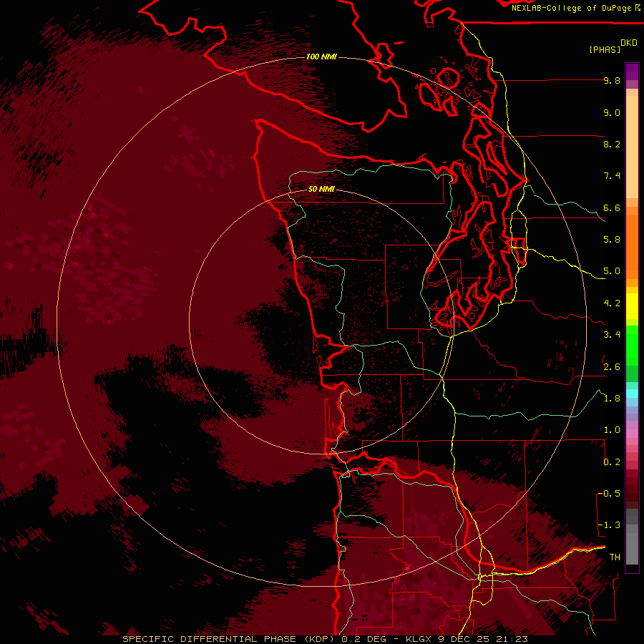Select the 100 NMI range ring label
Screen dimensions: 644x644
tap(321, 57)
